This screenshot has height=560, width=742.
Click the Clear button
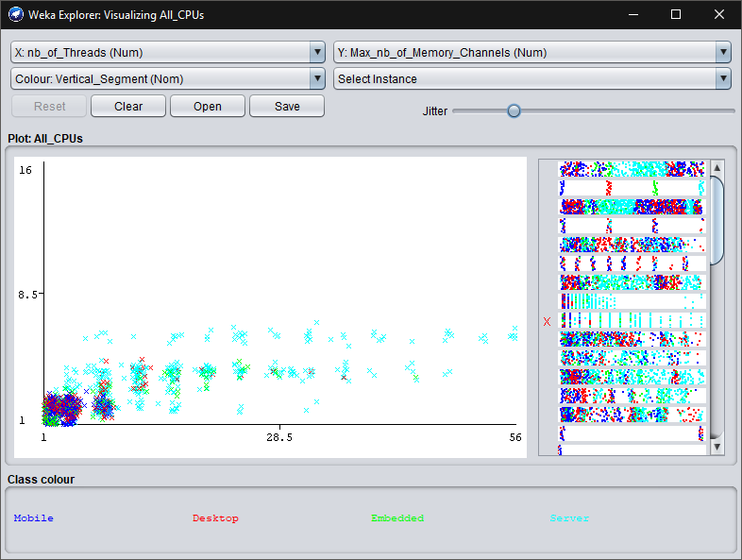tap(128, 106)
